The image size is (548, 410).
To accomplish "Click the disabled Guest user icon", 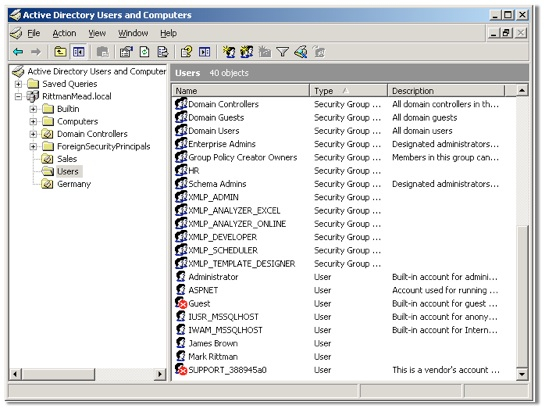I will coord(181,303).
